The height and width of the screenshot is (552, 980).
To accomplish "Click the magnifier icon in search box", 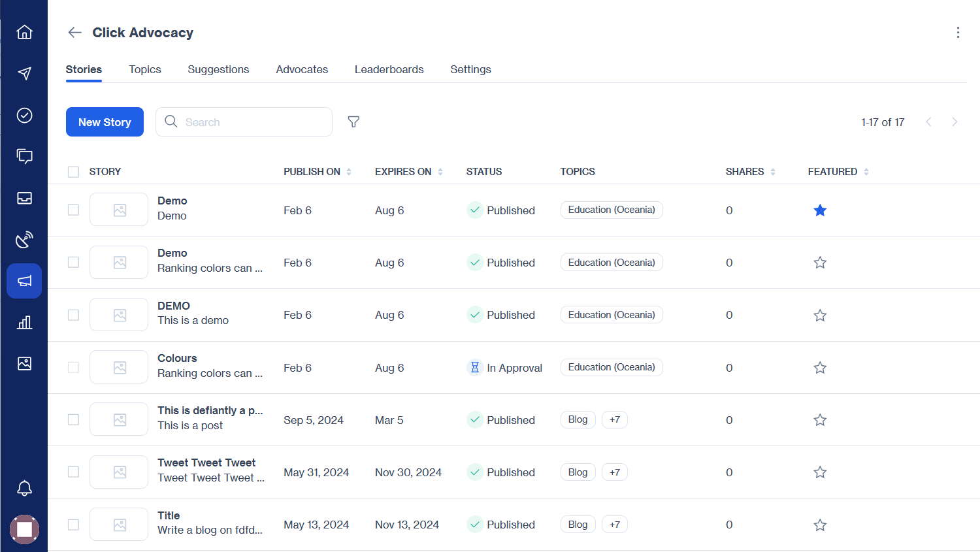I will pyautogui.click(x=171, y=122).
